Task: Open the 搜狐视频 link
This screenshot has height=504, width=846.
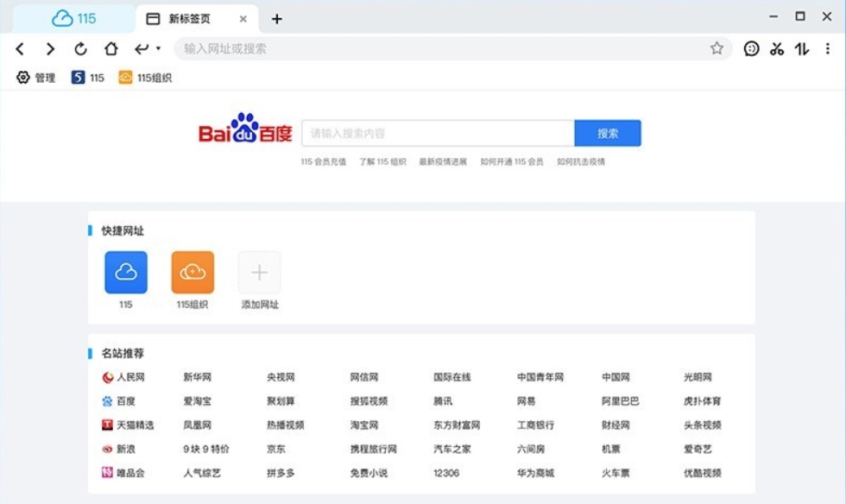Action: (369, 401)
